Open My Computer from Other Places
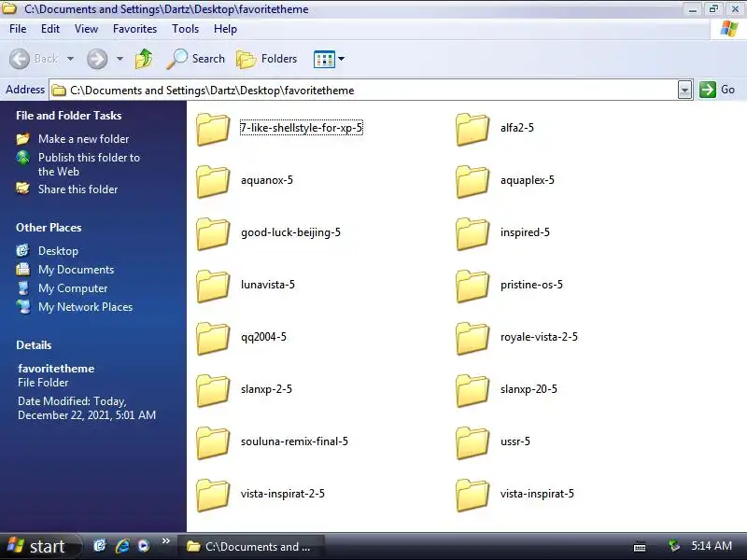Image resolution: width=747 pixels, height=560 pixels. coord(73,288)
